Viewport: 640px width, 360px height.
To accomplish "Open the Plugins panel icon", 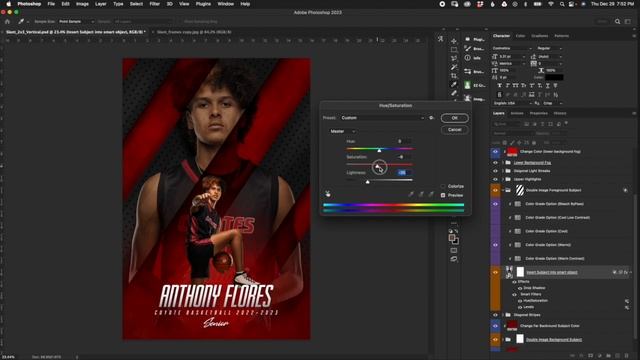I will pos(468,39).
